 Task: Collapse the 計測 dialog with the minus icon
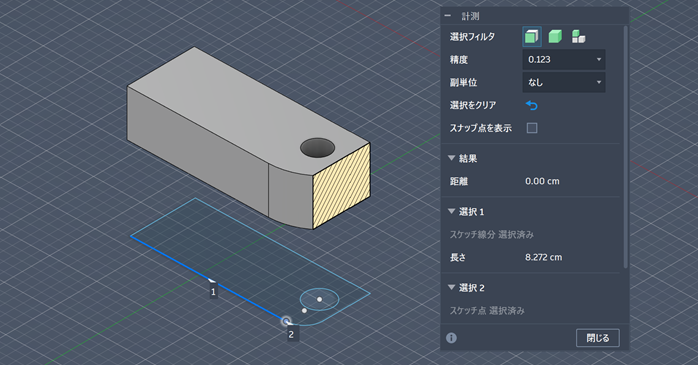[448, 16]
